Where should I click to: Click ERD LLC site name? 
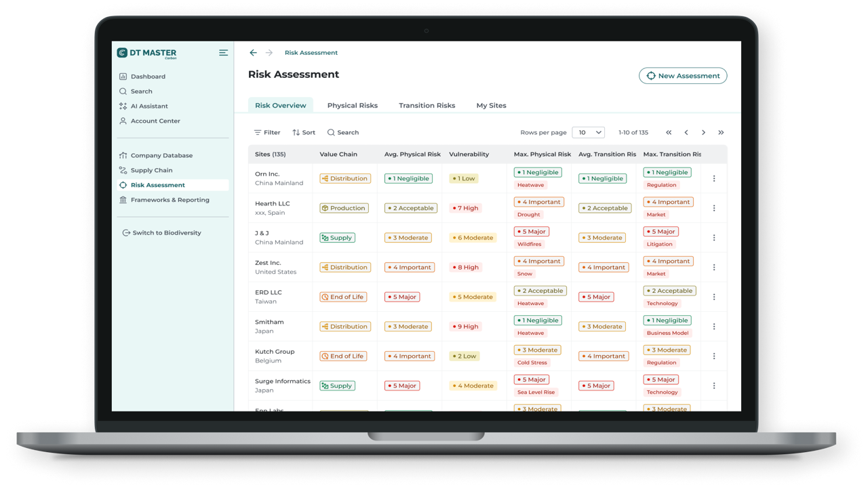(268, 293)
